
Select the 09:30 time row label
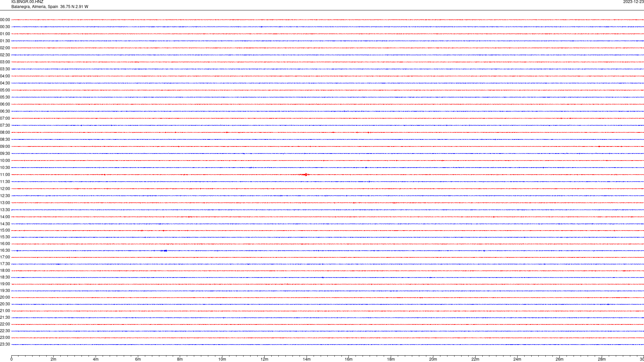(5, 154)
